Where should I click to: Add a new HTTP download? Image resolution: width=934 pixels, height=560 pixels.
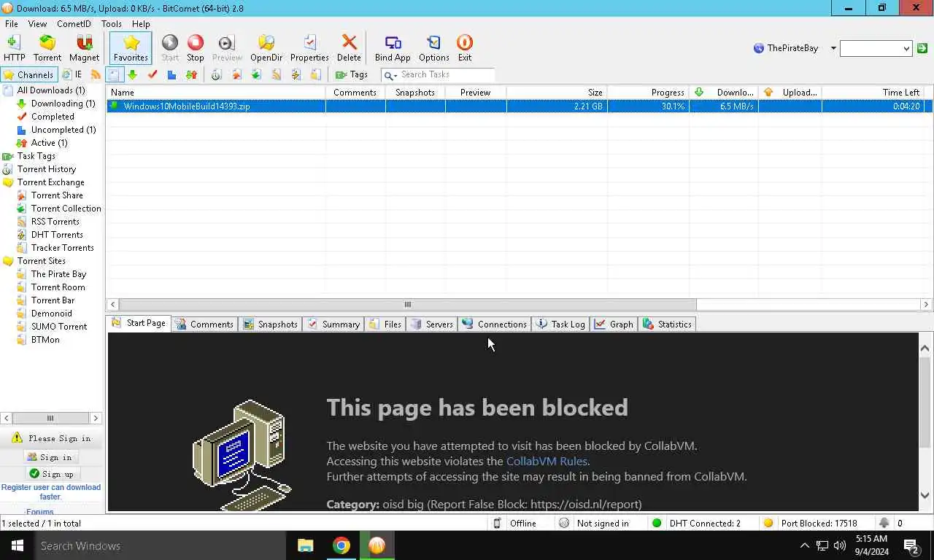coord(14,48)
